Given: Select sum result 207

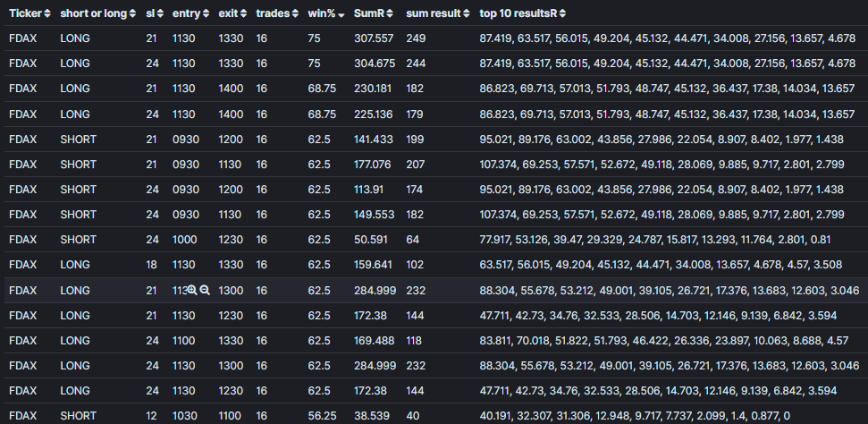Looking at the screenshot, I should click(415, 164).
